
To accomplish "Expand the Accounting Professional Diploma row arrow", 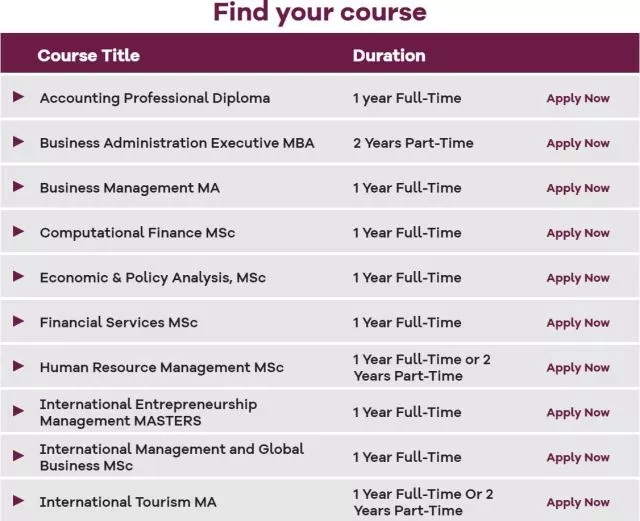I will (18, 97).
